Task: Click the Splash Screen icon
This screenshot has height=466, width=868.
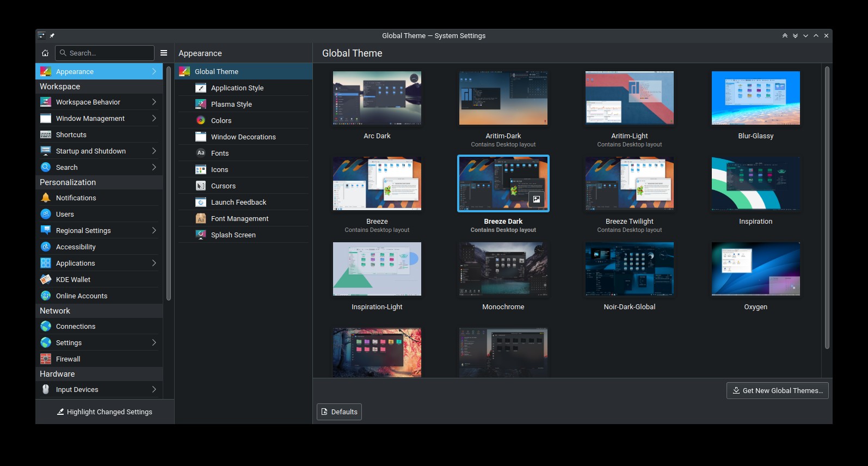Action: pos(201,235)
